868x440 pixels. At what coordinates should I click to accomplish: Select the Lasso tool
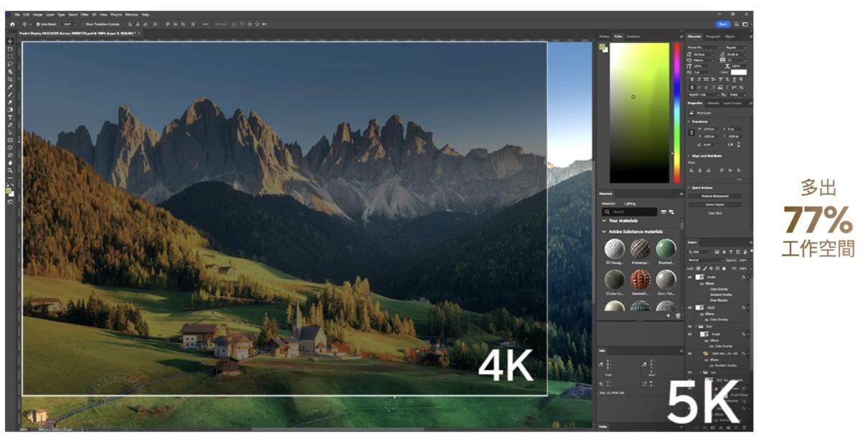click(10, 64)
